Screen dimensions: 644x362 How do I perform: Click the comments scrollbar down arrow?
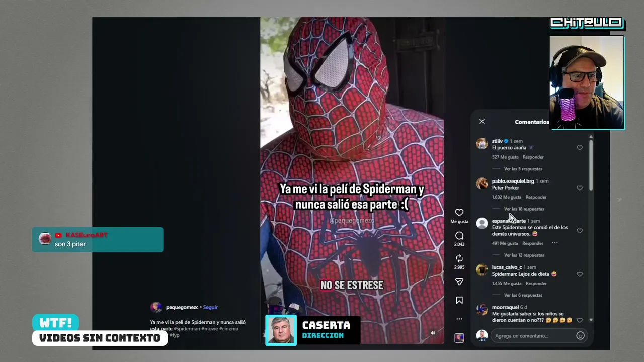point(591,320)
